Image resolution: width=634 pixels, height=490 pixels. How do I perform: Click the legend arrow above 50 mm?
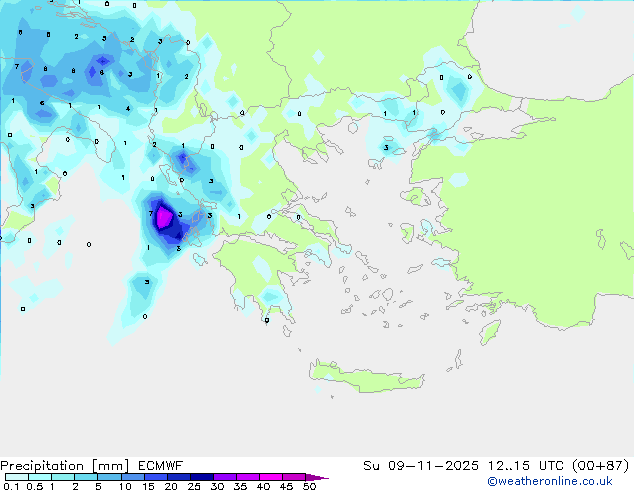317,477
